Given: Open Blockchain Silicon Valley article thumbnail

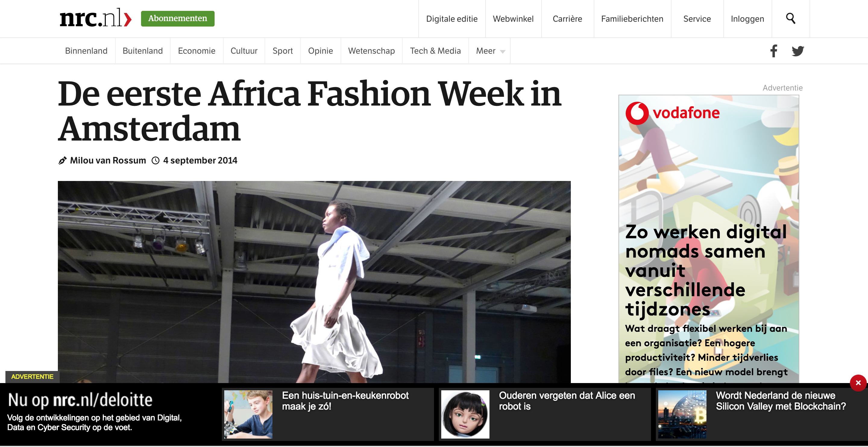Looking at the screenshot, I should pos(682,414).
